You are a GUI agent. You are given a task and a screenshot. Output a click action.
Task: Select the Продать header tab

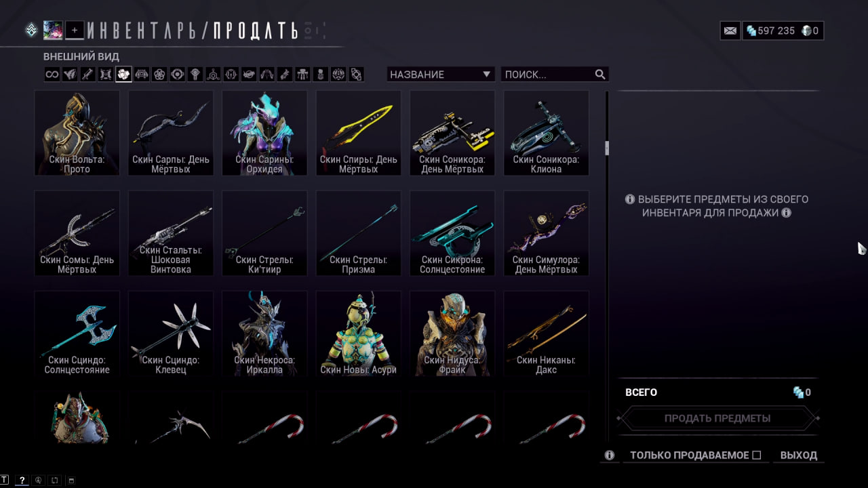[256, 30]
